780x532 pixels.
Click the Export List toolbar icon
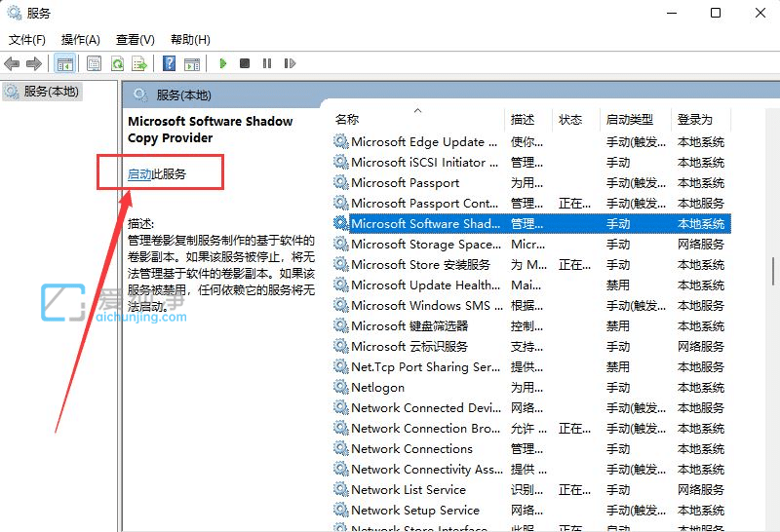pos(139,63)
